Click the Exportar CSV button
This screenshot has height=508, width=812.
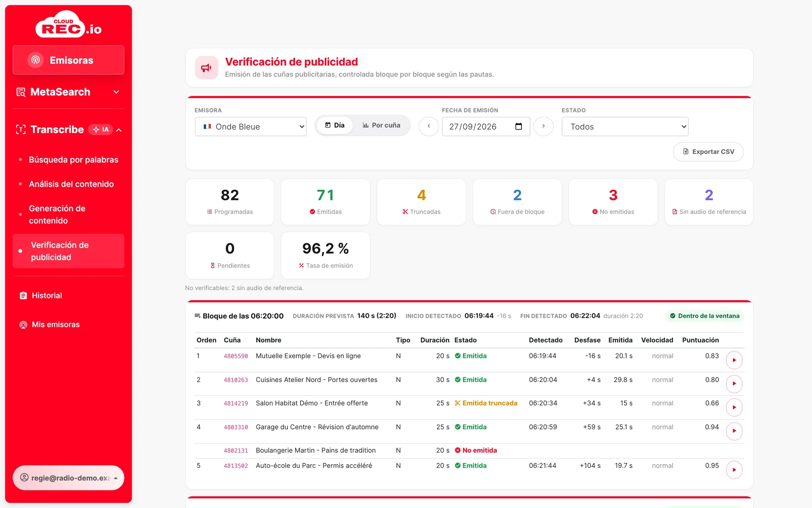(x=708, y=152)
